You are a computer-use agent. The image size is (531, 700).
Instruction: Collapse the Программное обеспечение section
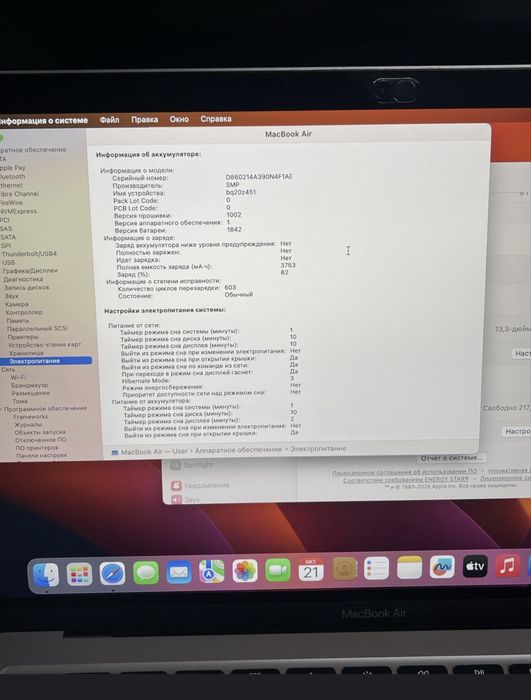pyautogui.click(x=1, y=409)
